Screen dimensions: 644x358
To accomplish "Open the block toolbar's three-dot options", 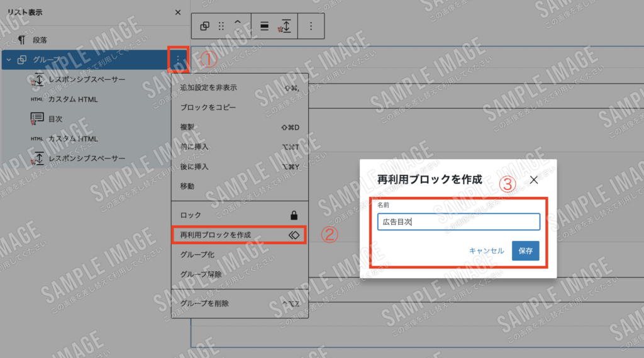I will 310,26.
